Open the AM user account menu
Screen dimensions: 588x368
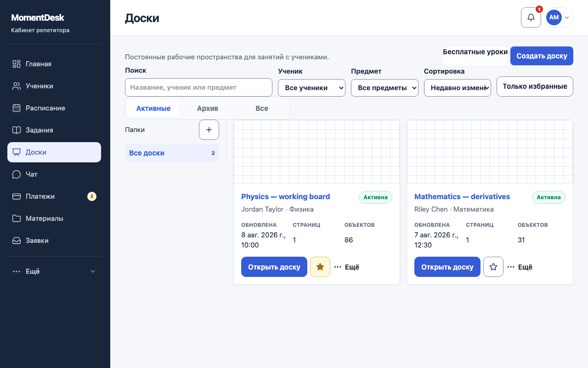click(x=559, y=17)
